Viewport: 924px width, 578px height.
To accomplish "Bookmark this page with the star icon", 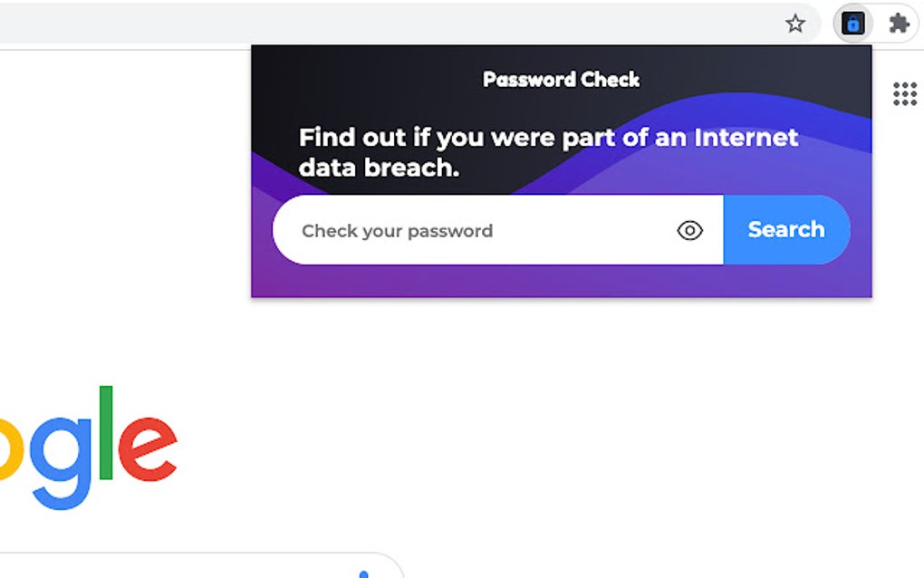I will click(x=794, y=24).
